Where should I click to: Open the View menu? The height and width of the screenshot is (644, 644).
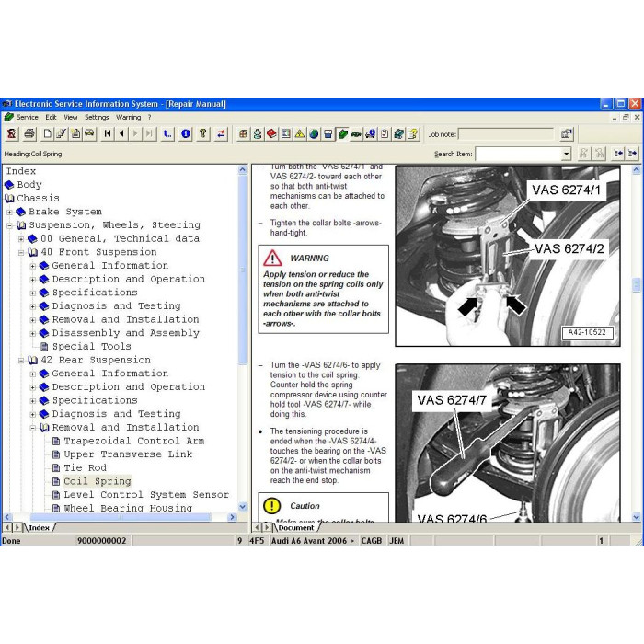tap(71, 117)
